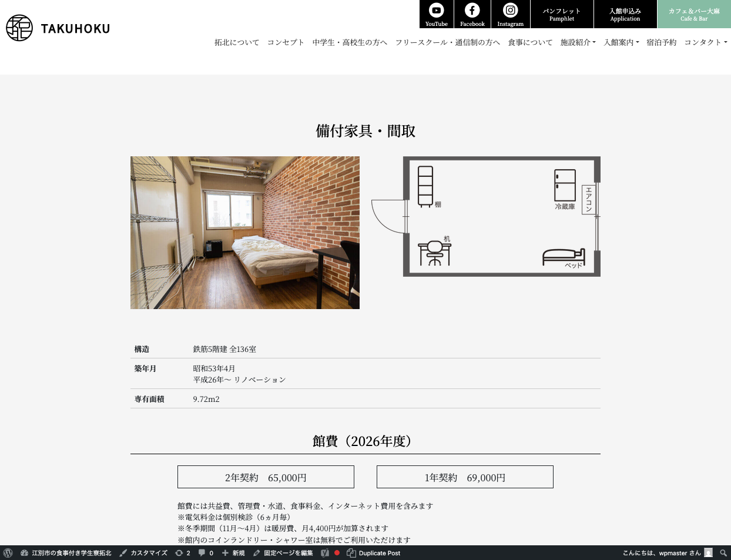This screenshot has width=731, height=560.
Task: Open the comments bubble in admin bar
Action: click(206, 553)
